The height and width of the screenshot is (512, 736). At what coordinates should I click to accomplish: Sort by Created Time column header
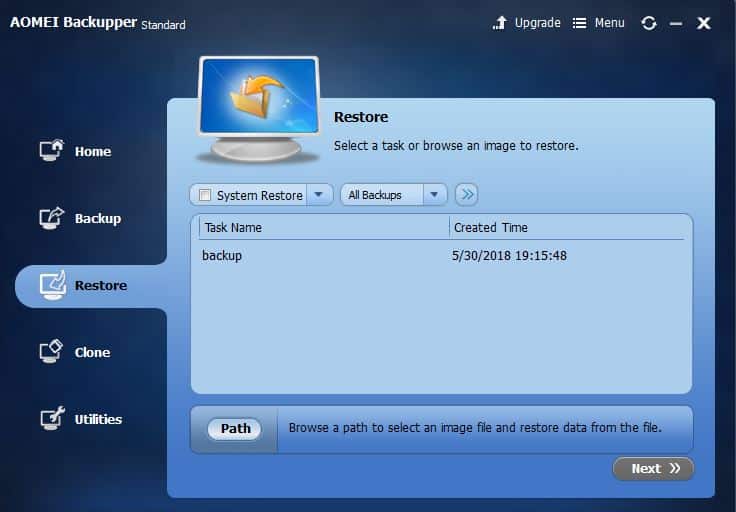490,227
